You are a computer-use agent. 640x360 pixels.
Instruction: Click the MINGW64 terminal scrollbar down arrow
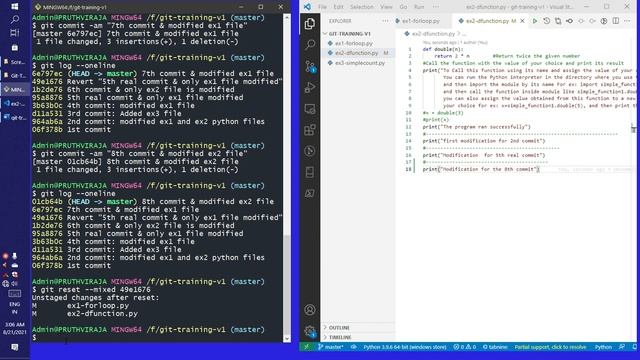(287, 338)
